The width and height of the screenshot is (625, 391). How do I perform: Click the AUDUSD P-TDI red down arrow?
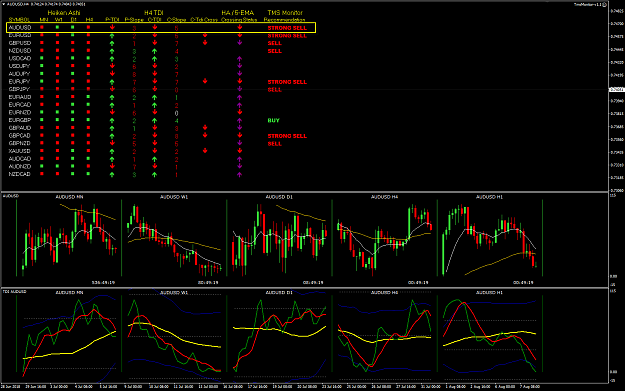tap(112, 28)
